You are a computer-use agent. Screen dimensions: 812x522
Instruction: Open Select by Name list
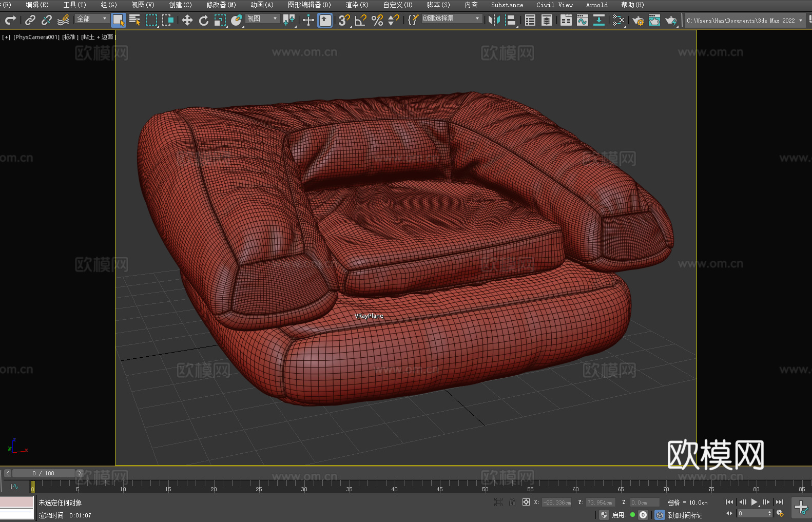134,20
